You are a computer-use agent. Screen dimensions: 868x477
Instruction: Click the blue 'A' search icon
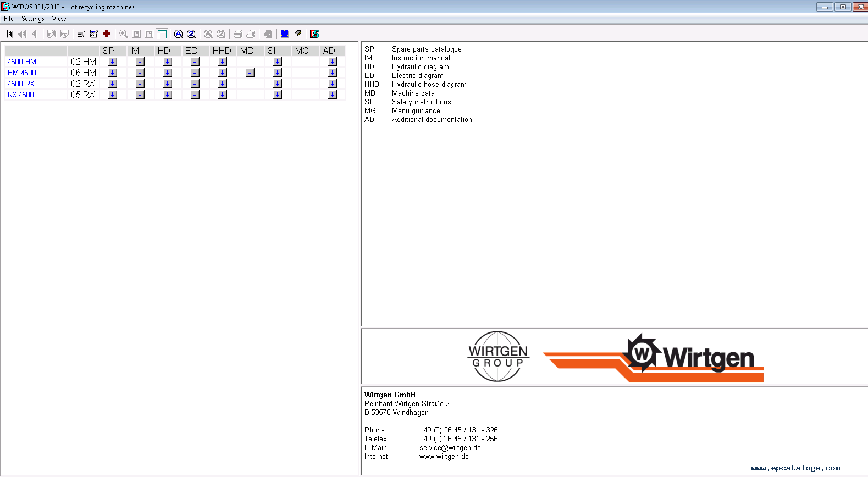179,34
